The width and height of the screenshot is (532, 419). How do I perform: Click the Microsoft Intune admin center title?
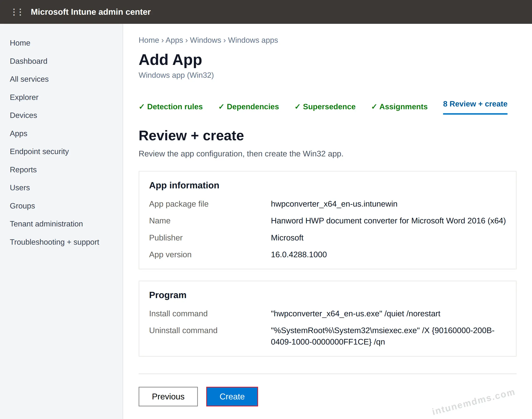91,12
